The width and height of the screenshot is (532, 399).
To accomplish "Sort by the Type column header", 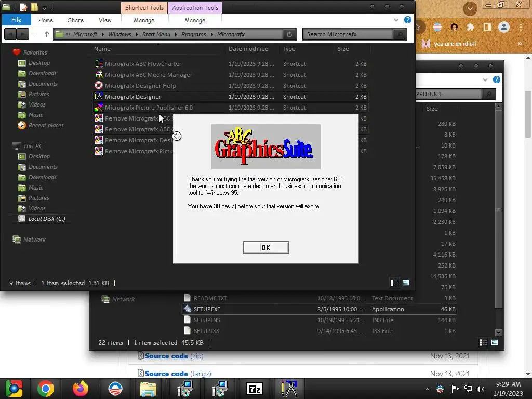I will 289,49.
